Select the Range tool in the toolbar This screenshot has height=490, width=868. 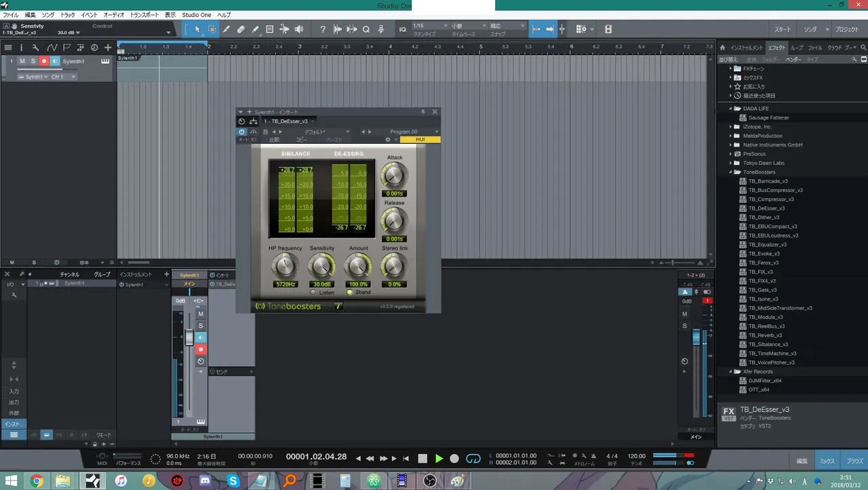point(212,29)
